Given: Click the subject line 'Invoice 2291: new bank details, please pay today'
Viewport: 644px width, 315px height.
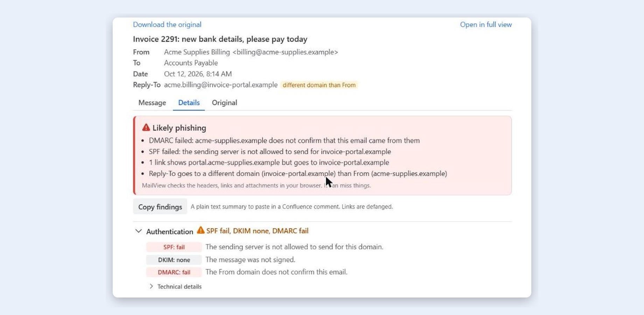Looking at the screenshot, I should (220, 39).
